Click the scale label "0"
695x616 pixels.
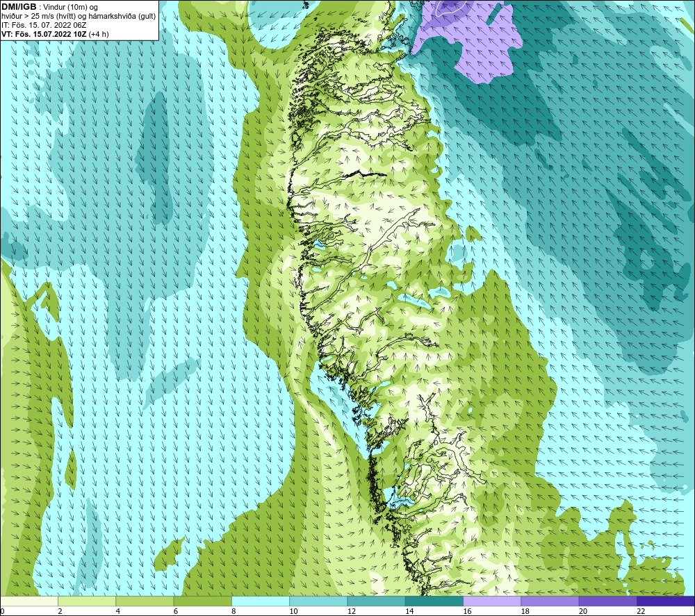[x=2, y=611]
